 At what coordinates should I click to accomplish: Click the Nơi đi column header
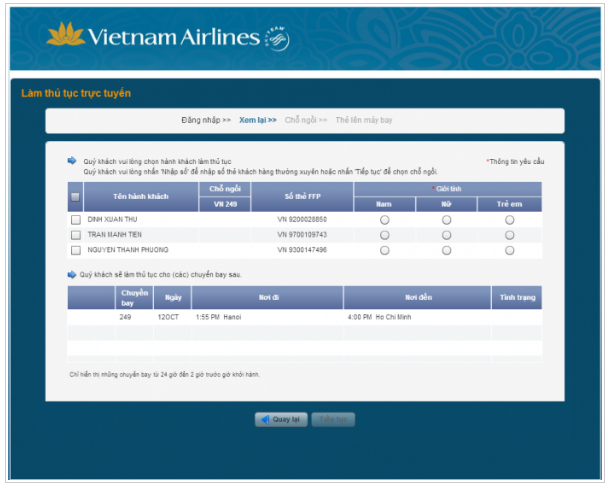click(x=268, y=298)
